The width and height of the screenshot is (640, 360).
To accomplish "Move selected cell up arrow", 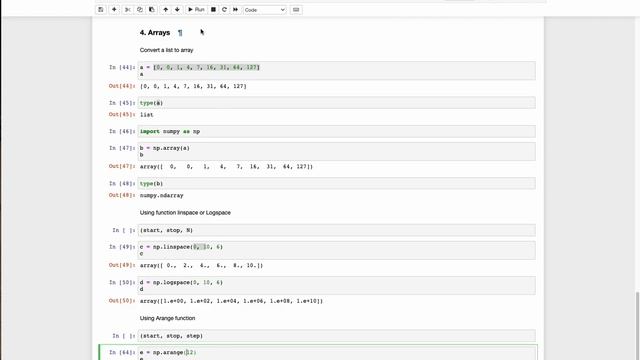I will pos(165,9).
